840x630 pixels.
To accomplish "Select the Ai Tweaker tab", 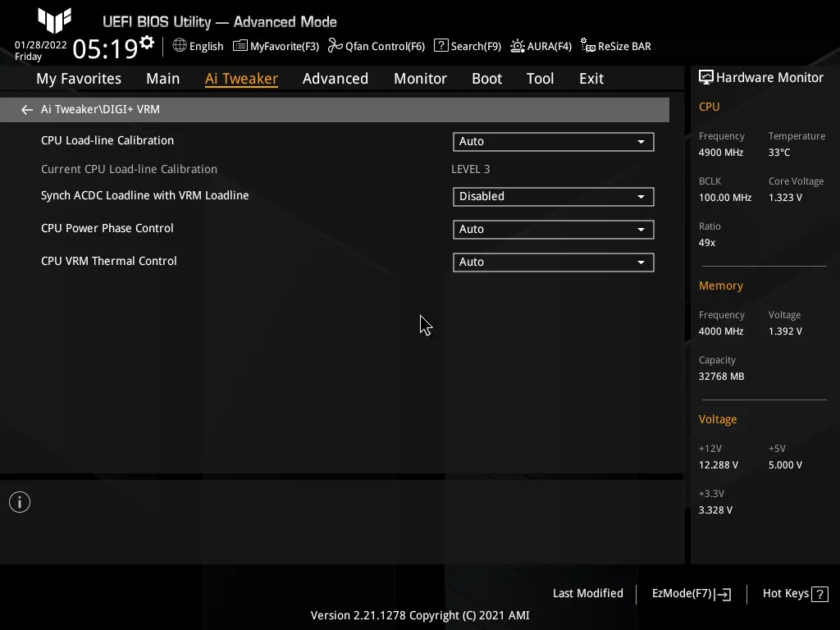I will coord(241,79).
